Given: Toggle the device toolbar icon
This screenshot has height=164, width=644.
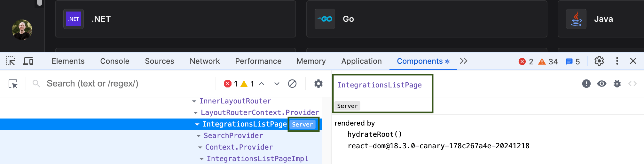Looking at the screenshot, I should point(28,61).
